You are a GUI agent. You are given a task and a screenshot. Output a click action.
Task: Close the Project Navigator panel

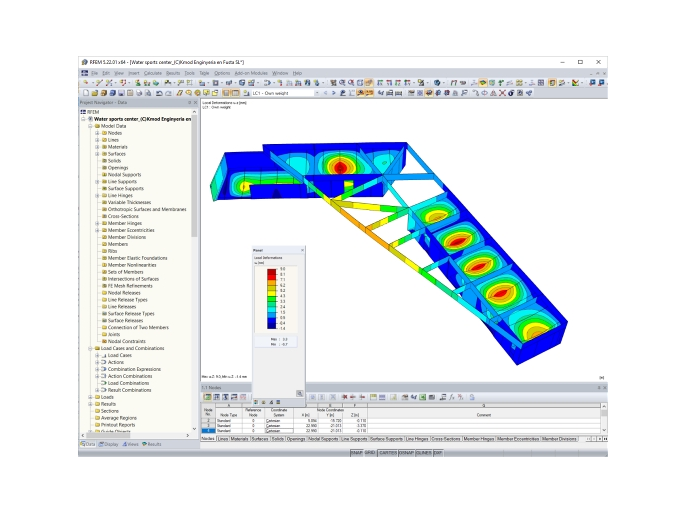pos(196,102)
